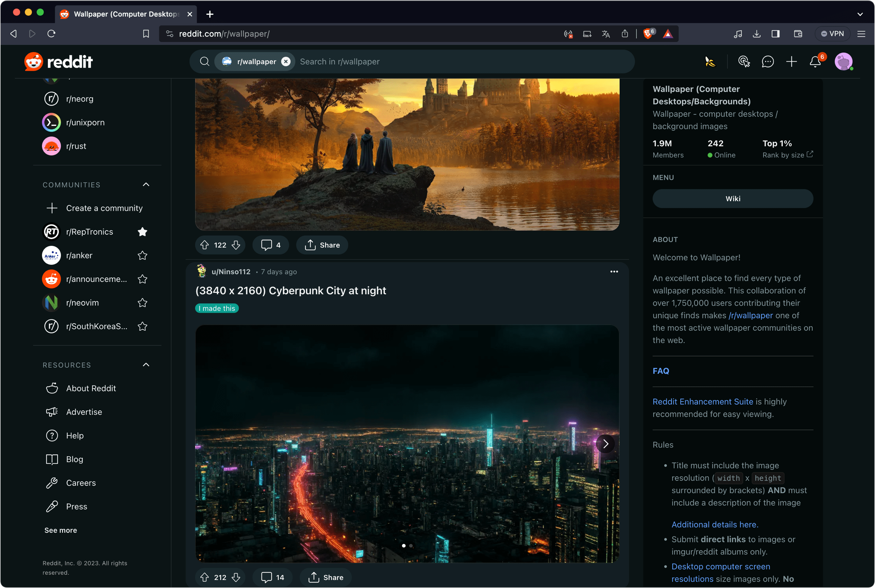Open the Reddit Enhancement Suite link
This screenshot has width=875, height=588.
tap(703, 401)
